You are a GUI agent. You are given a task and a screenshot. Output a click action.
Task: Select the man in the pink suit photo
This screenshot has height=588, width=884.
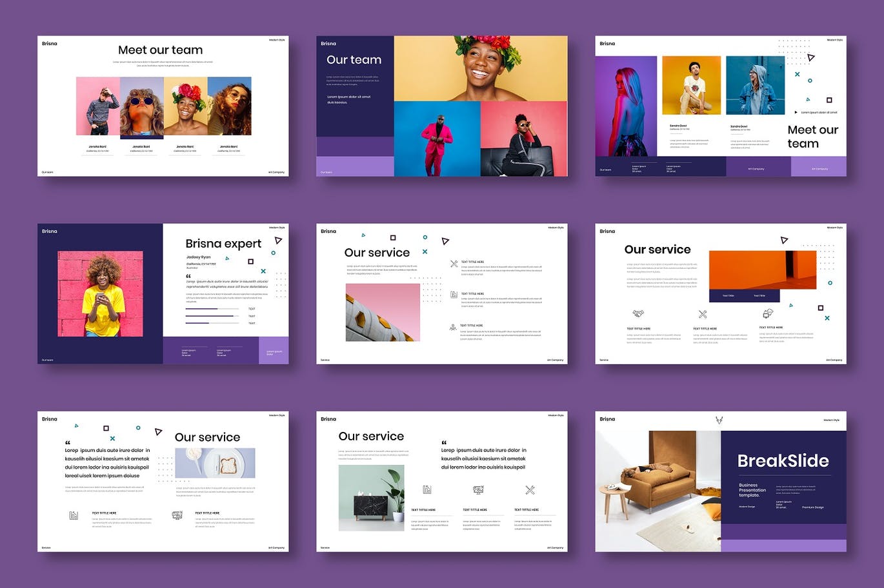click(437, 139)
